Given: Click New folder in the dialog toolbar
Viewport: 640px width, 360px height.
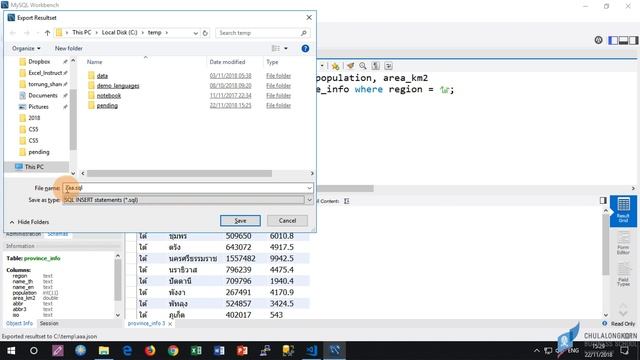Looking at the screenshot, I should [x=69, y=48].
